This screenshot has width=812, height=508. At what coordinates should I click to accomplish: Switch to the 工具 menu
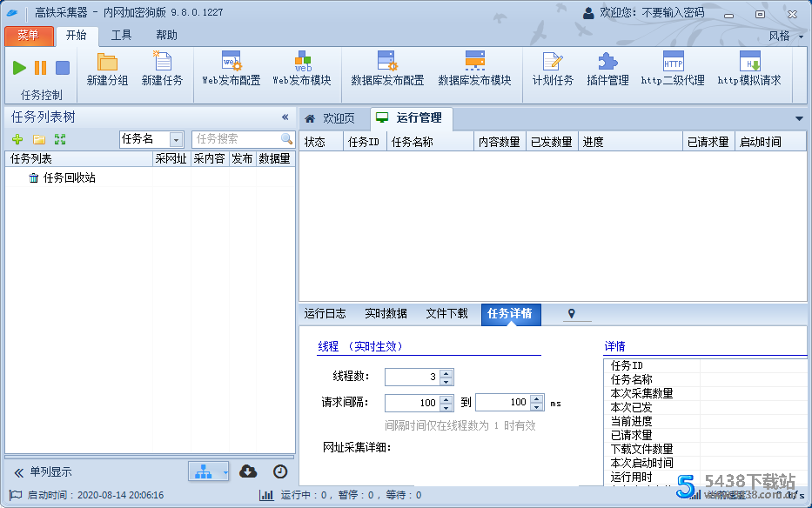tap(120, 36)
